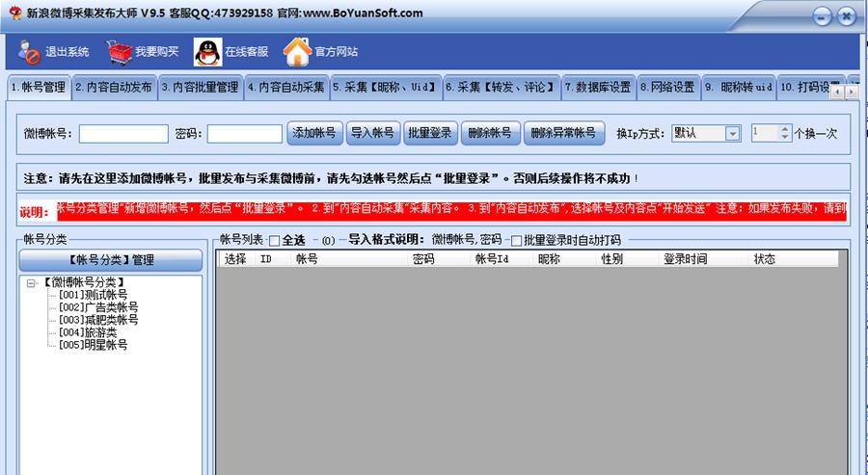
Task: Click the 【帐号分类】管理 button
Action: click(x=111, y=260)
